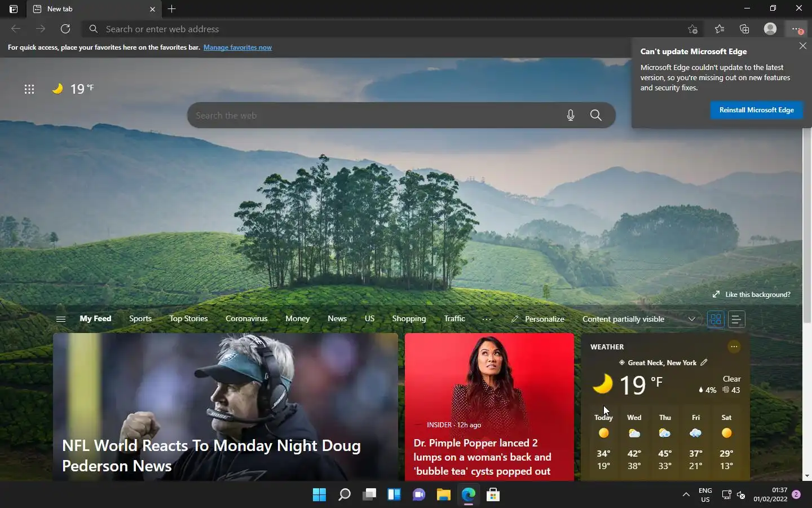This screenshot has width=812, height=508.
Task: Edit weather location pencil icon
Action: (704, 362)
